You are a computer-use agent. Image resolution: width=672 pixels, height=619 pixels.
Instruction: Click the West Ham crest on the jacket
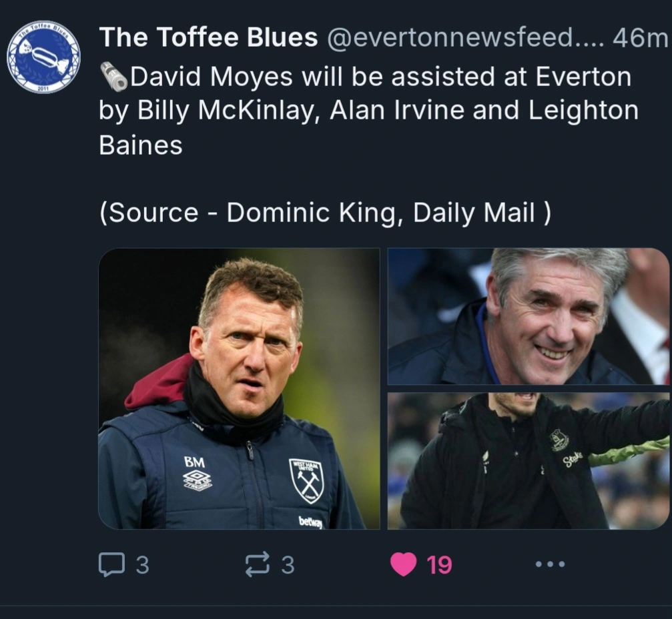[306, 480]
